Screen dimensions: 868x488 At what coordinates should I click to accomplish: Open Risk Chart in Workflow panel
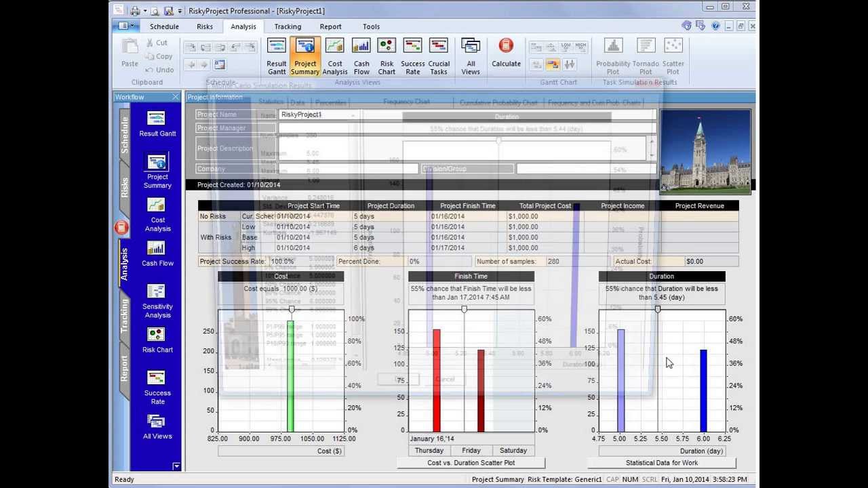click(x=157, y=340)
